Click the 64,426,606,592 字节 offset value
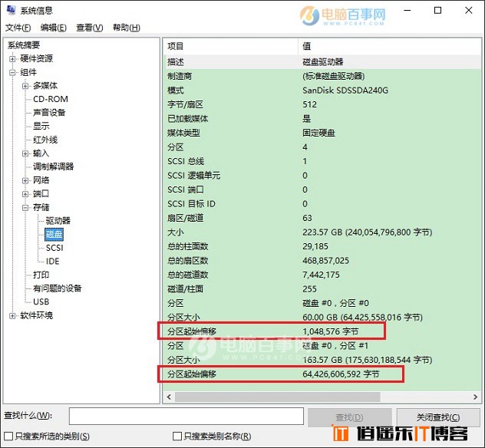Viewport: 485px width, 448px height. (341, 374)
